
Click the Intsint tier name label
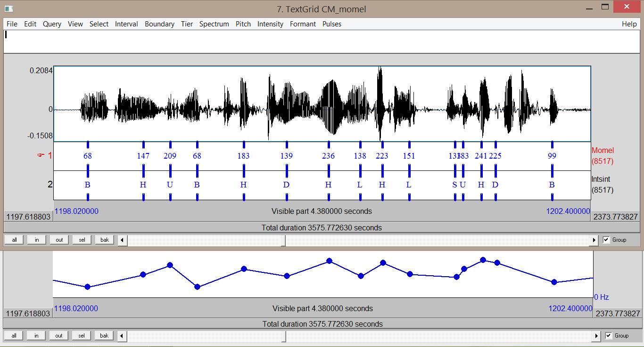pos(602,180)
